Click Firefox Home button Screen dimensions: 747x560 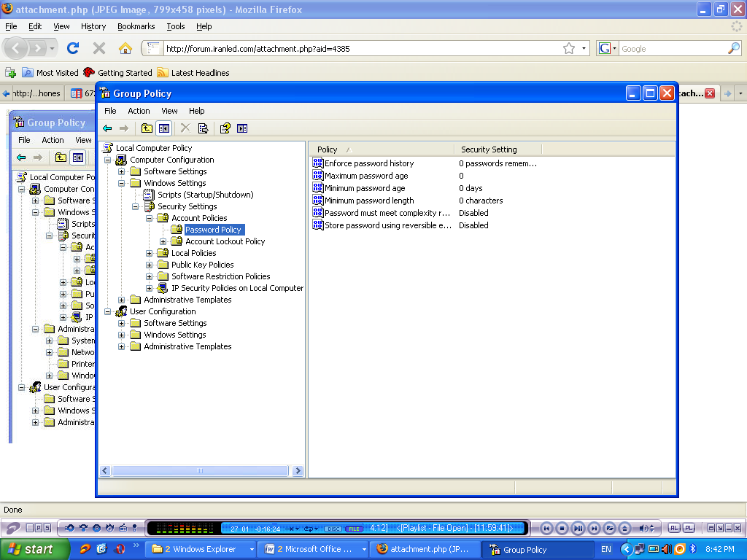(x=125, y=48)
